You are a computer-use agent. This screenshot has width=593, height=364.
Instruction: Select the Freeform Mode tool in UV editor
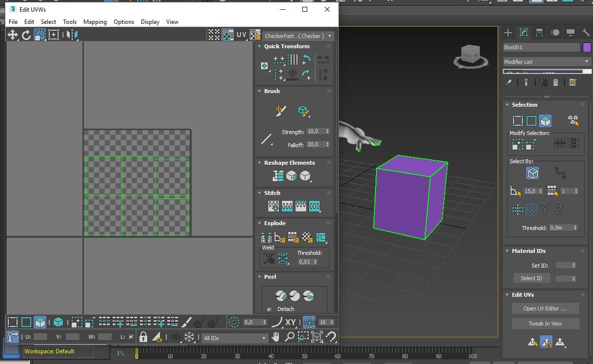pos(54,35)
